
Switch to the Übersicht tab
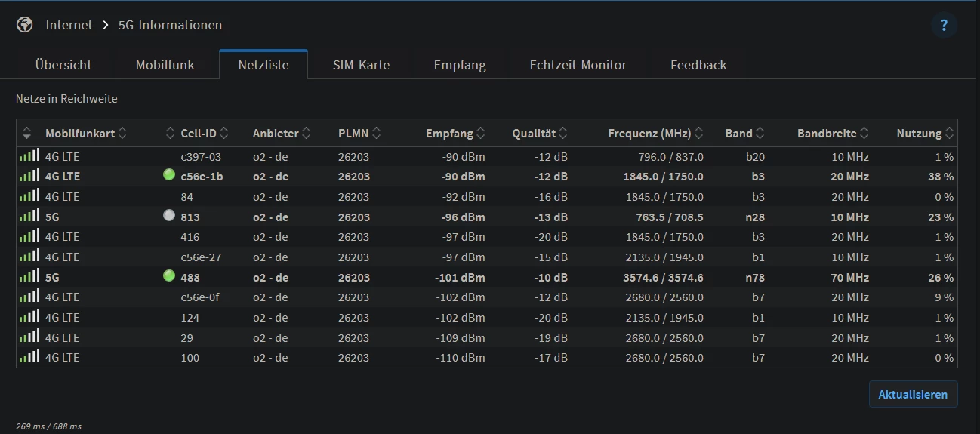[63, 65]
